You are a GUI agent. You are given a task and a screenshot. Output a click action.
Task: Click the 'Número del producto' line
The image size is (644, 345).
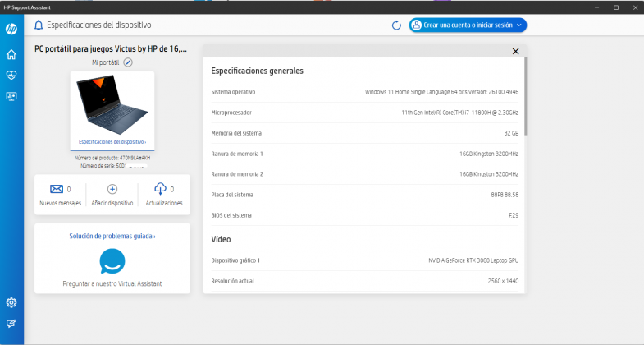112,158
